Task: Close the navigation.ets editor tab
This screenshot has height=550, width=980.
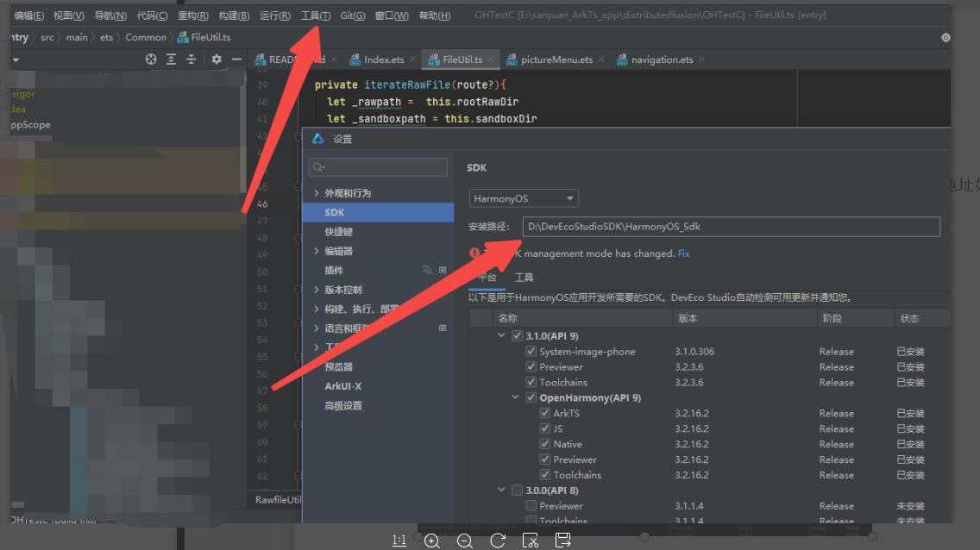Action: point(702,59)
